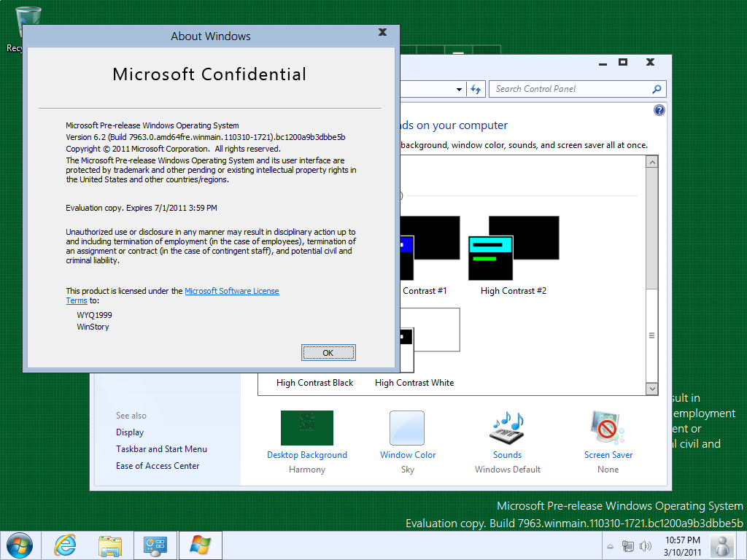Click the Start orb button
747x560 pixels.
(x=19, y=545)
